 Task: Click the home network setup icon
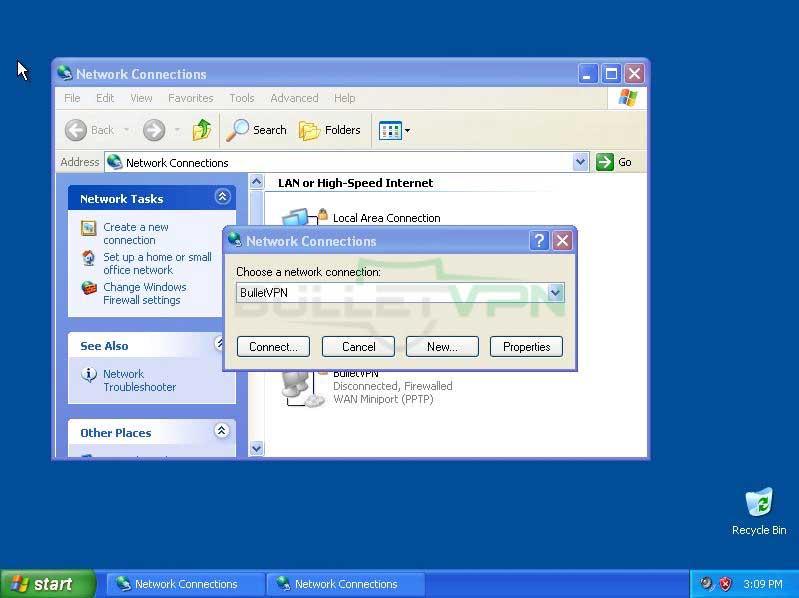pos(89,258)
